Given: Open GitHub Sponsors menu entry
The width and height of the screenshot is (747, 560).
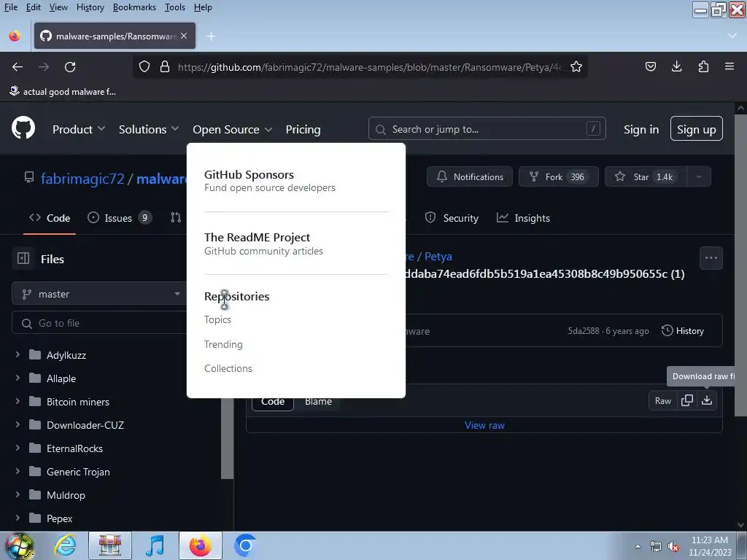Looking at the screenshot, I should pos(270,181).
